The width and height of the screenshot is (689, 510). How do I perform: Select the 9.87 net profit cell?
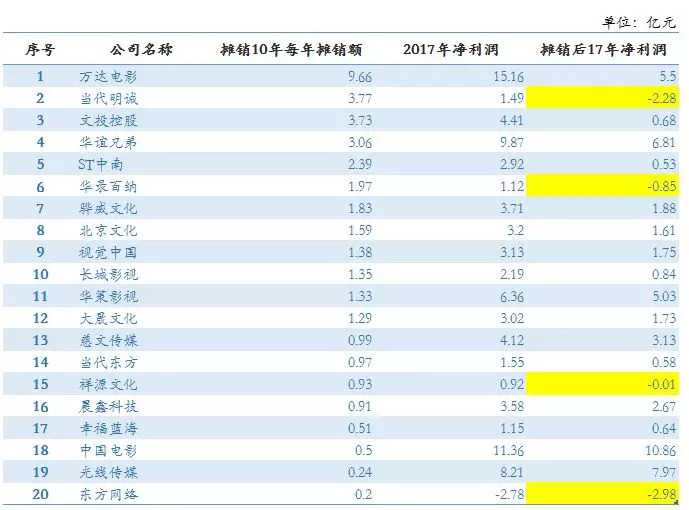click(512, 142)
